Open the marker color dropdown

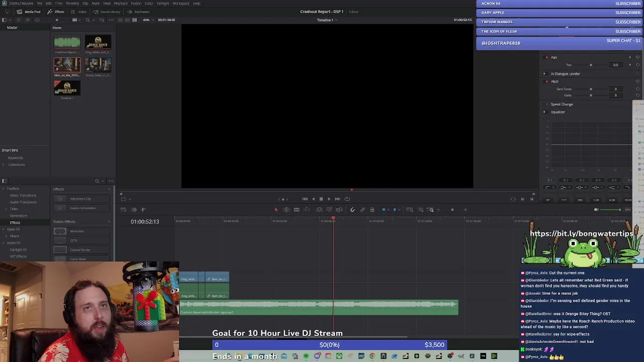click(399, 210)
